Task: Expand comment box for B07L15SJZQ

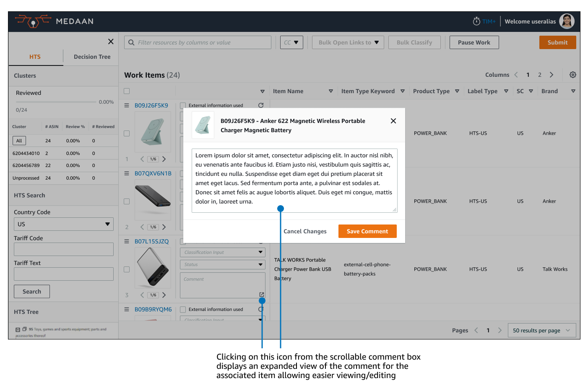Action: [262, 295]
